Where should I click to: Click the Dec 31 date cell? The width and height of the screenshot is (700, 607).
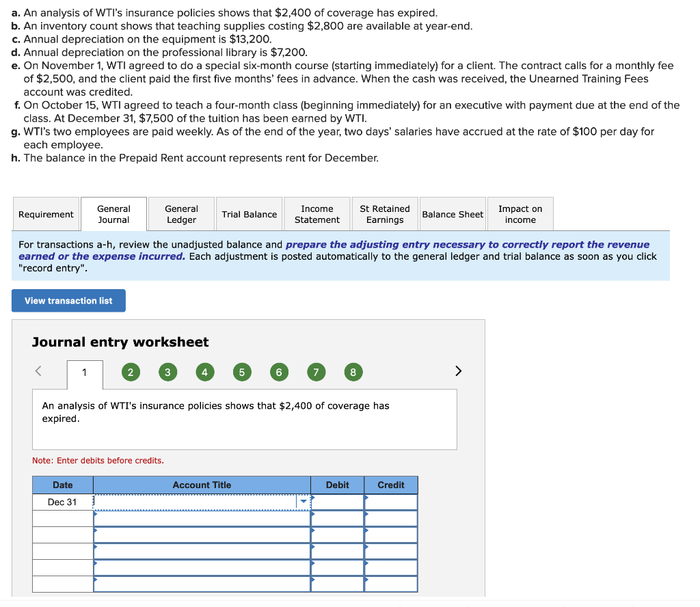click(x=62, y=502)
